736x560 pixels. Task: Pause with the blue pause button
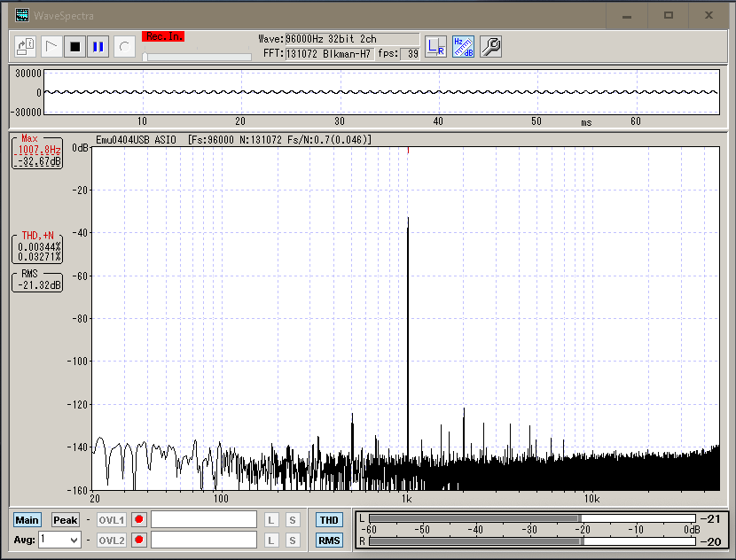click(98, 46)
